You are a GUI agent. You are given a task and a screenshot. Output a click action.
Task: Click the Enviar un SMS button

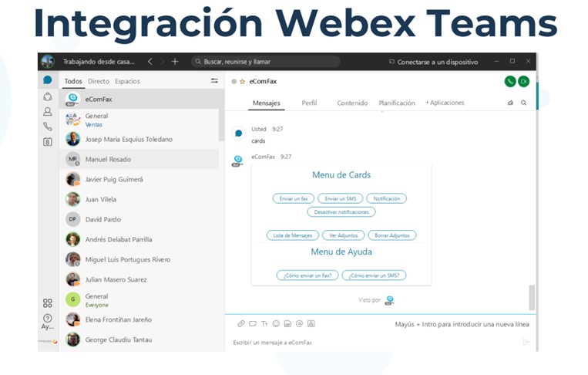pos(341,198)
